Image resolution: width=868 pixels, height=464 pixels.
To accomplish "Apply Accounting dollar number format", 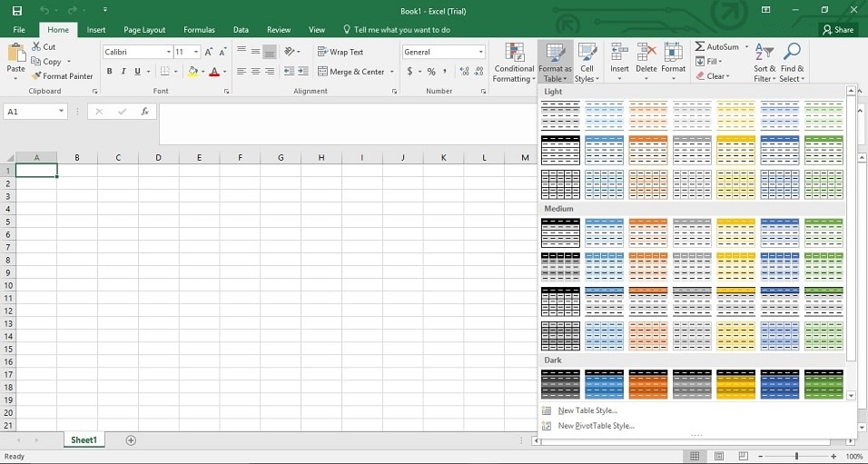I will 409,72.
